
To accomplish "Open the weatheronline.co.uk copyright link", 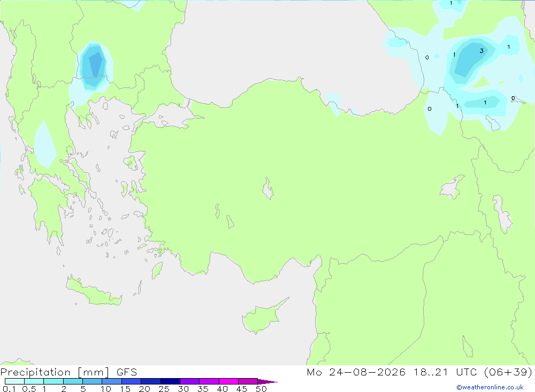I will point(490,387).
